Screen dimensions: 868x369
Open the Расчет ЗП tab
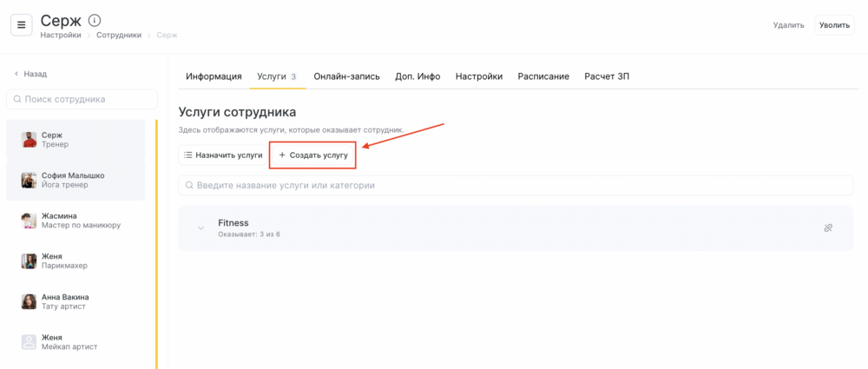point(607,76)
